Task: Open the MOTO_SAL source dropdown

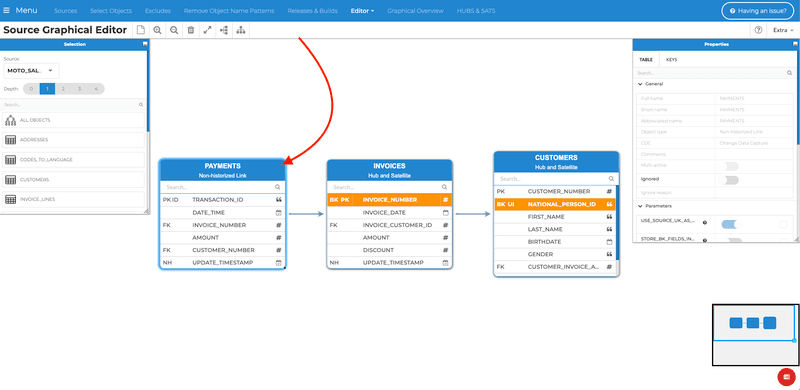Action: 31,70
